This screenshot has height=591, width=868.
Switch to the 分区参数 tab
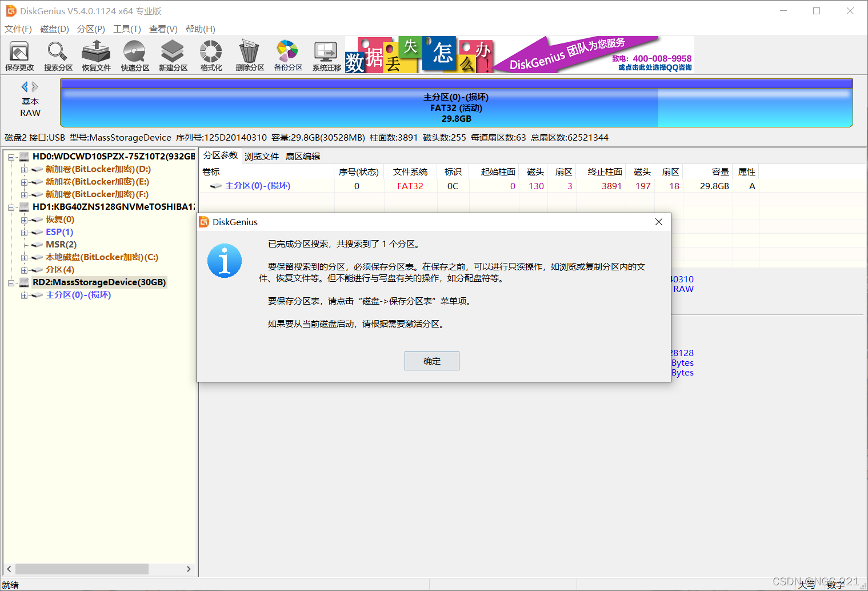click(x=221, y=155)
